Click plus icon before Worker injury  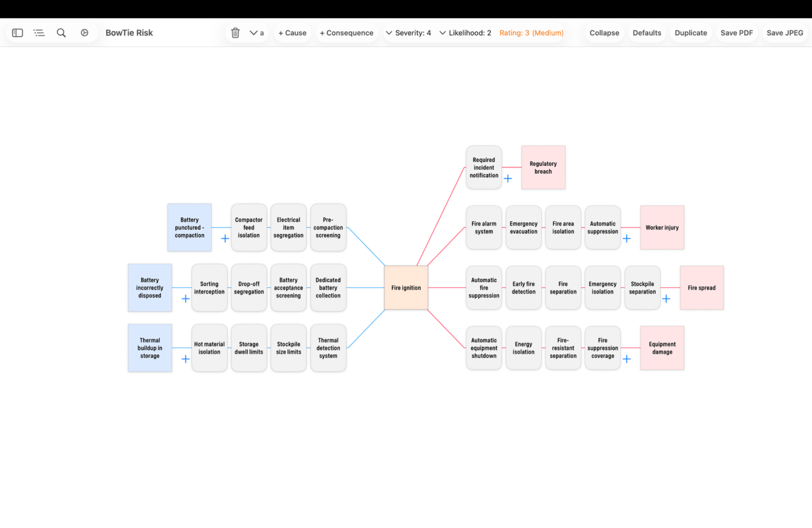627,238
